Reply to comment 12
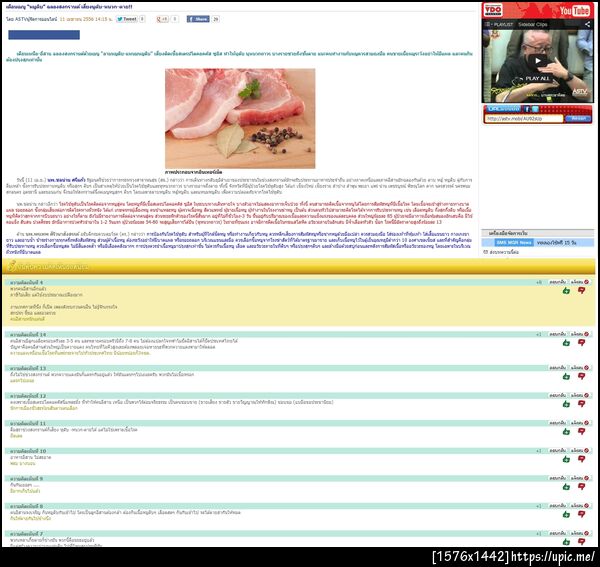Screen dimensions: 600x567 [557, 395]
